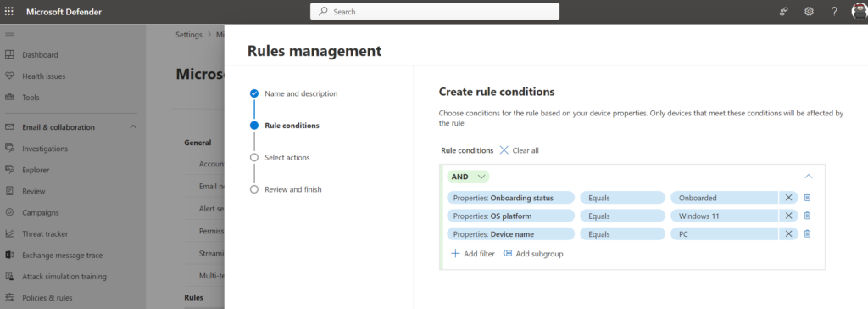Collapse the Email & collaboration section

[x=133, y=127]
